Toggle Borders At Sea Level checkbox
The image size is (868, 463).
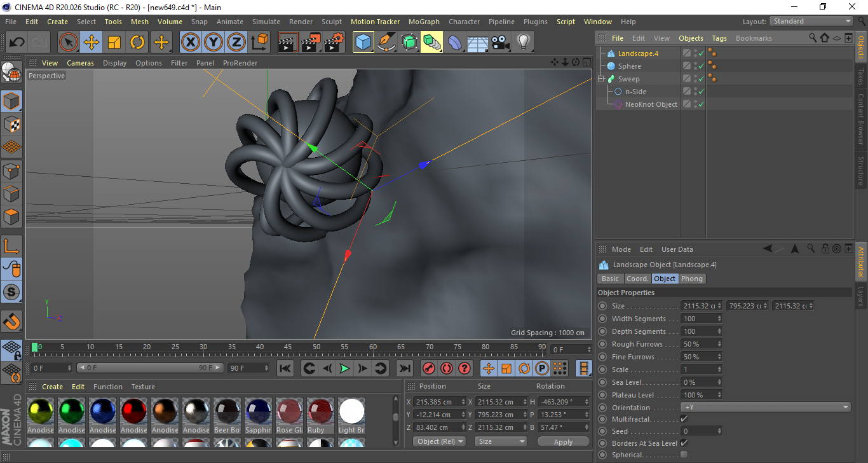click(x=684, y=443)
